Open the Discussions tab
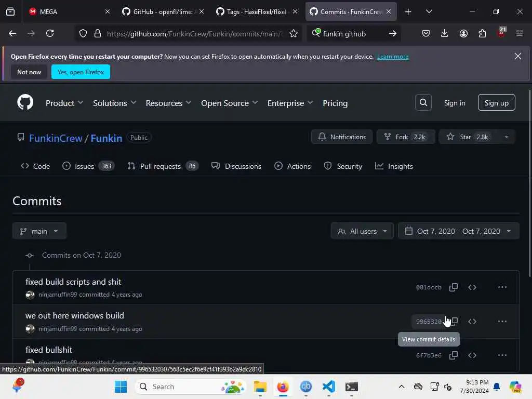Image resolution: width=532 pixels, height=399 pixels. (236, 166)
